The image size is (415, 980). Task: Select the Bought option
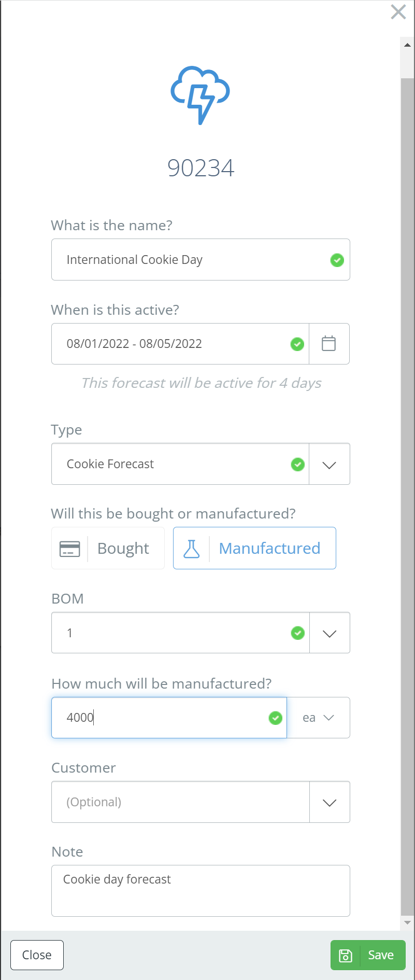pyautogui.click(x=123, y=549)
